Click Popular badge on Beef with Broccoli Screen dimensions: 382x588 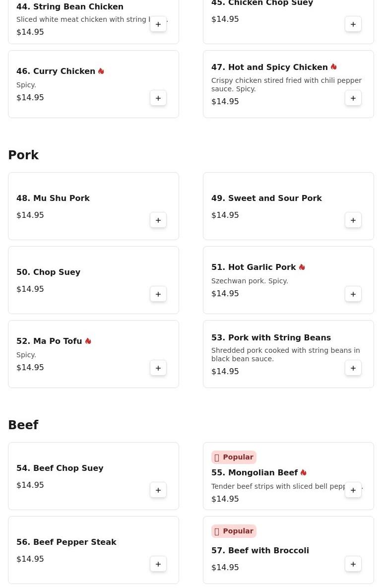click(x=234, y=531)
